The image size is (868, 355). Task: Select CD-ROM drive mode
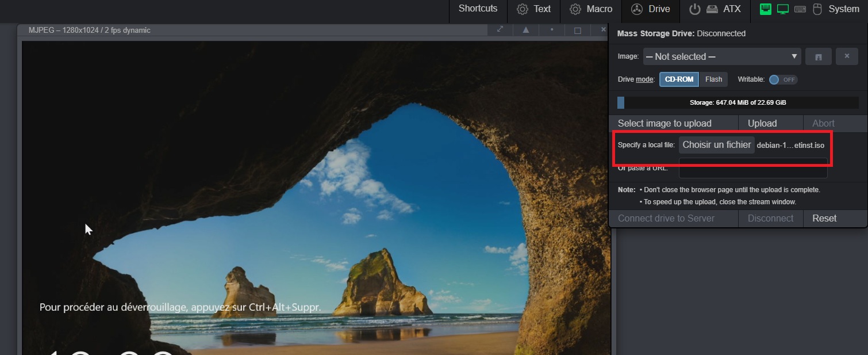tap(679, 79)
